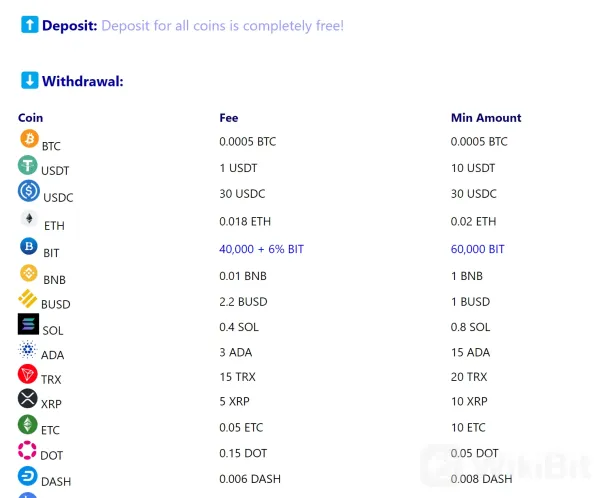Click the Ethereum ETH coin icon
The image size is (600, 498).
[29, 219]
